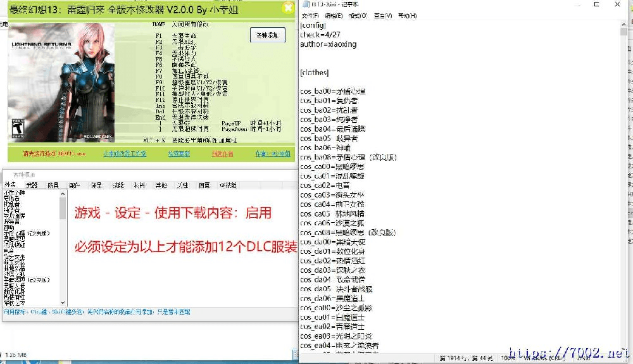
Task: Click the Notepad file icon in title bar
Action: point(306,4)
